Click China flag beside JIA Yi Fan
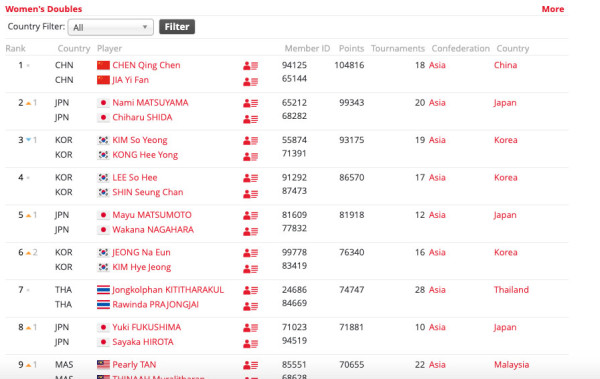 (x=103, y=80)
